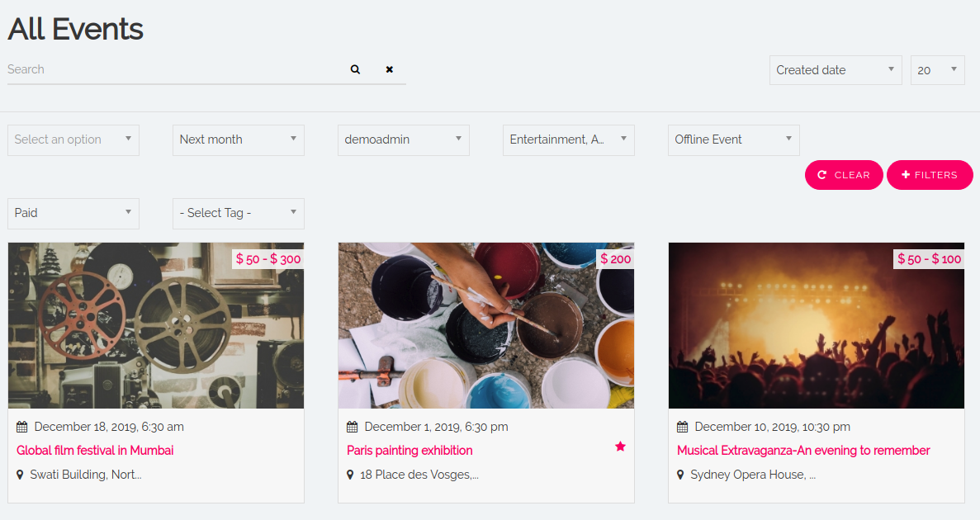Expand the Next month date filter
Screen dimensions: 980x520
[238, 139]
